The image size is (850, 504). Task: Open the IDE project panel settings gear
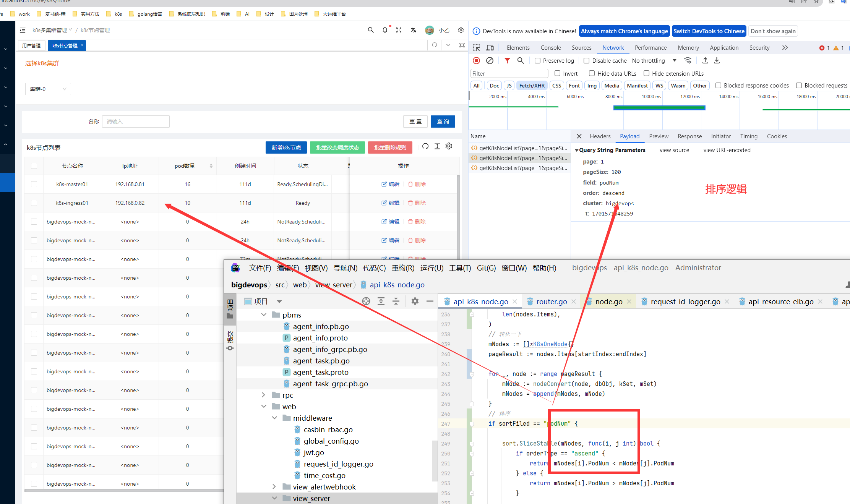coord(415,301)
